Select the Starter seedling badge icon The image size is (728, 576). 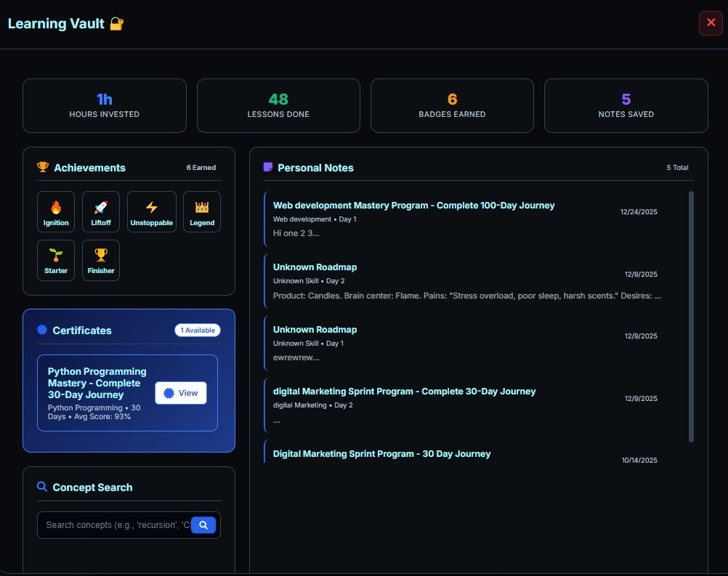55,254
